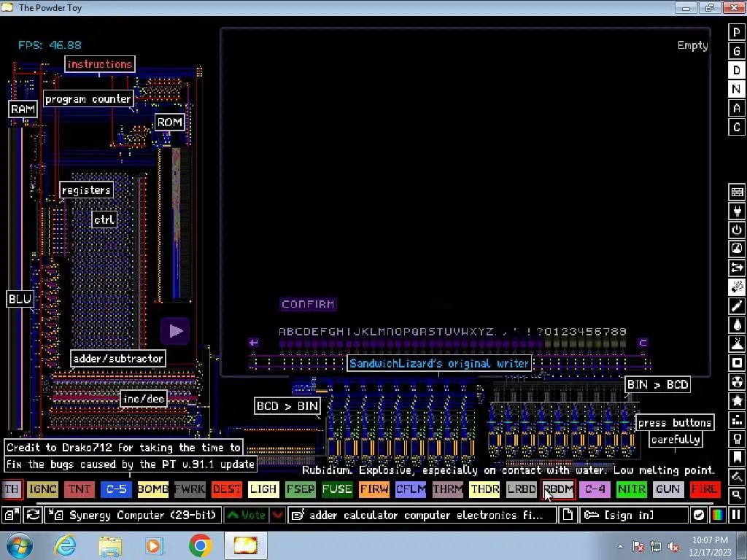Open the Decoration brush category icon
Image resolution: width=747 pixels, height=560 pixels.
[737, 477]
